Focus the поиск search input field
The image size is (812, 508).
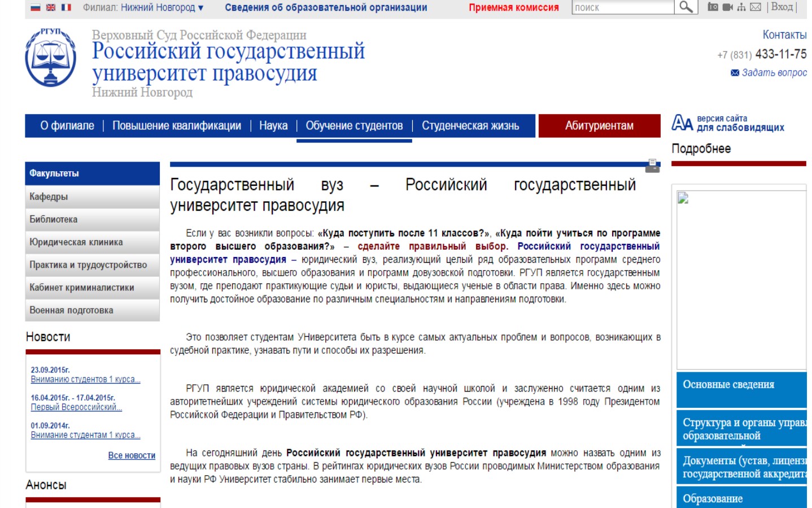click(x=622, y=7)
